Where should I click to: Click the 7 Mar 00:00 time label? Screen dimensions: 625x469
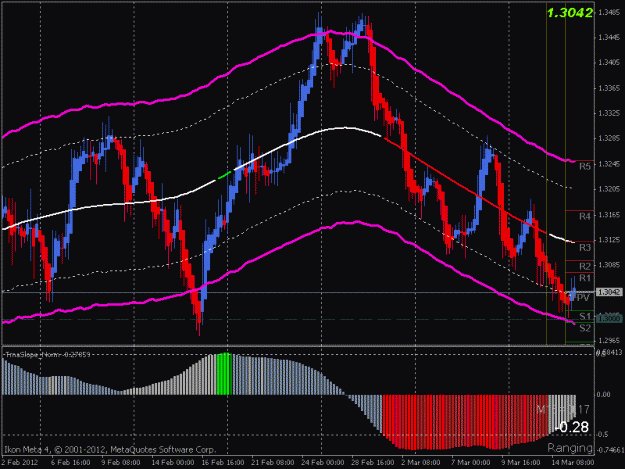[471, 462]
